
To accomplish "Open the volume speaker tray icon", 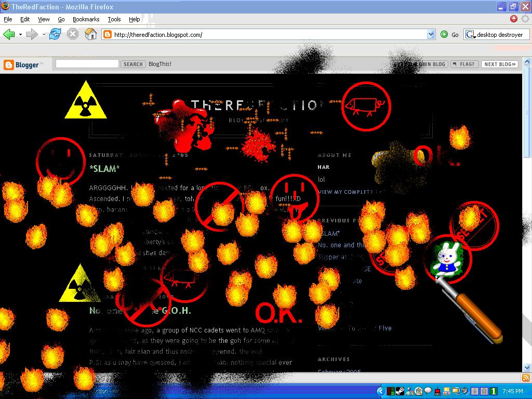I will tap(465, 391).
